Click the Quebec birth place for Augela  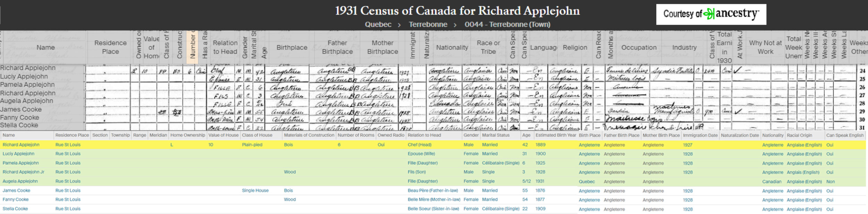pyautogui.click(x=587, y=182)
